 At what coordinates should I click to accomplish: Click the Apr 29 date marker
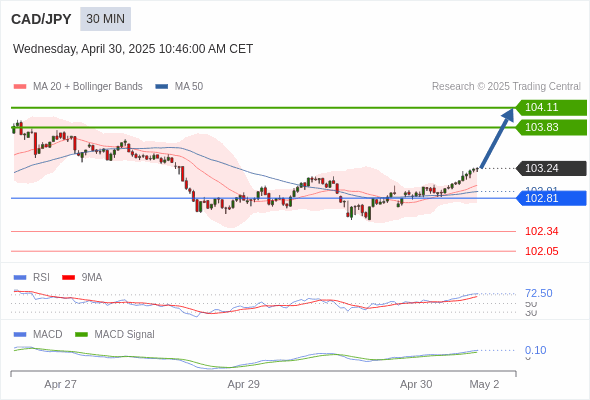click(243, 384)
